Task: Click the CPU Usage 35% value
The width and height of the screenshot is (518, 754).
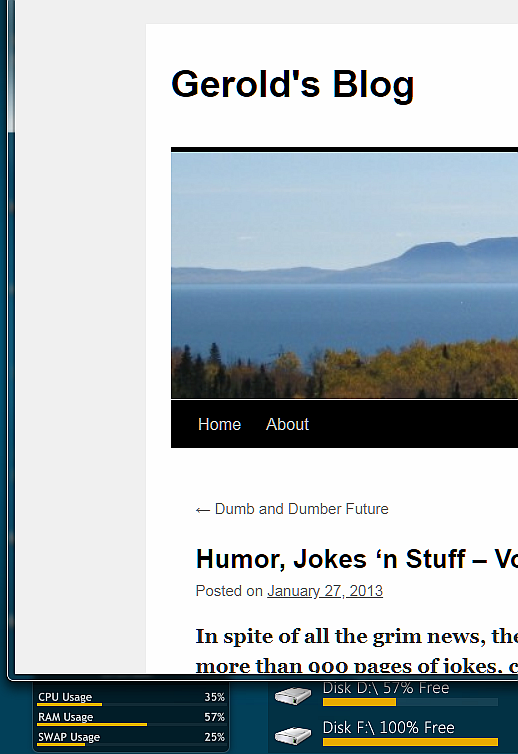Action: [x=215, y=697]
